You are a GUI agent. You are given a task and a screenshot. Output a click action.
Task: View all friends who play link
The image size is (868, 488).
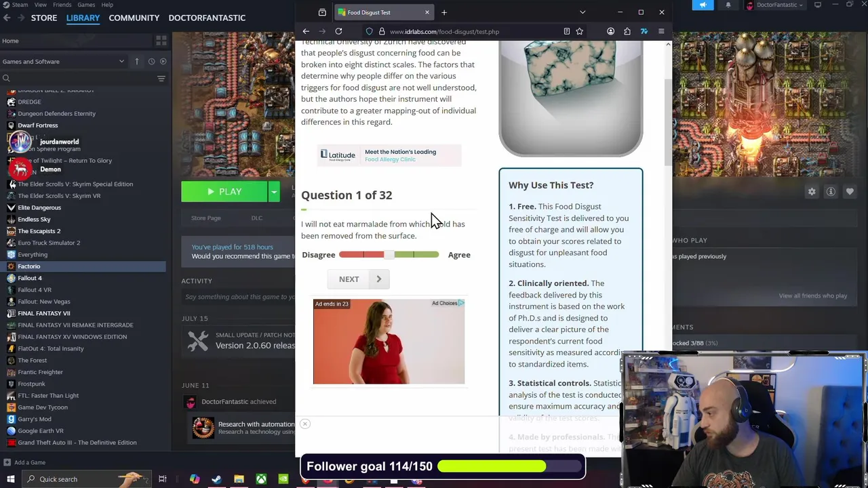click(x=812, y=296)
